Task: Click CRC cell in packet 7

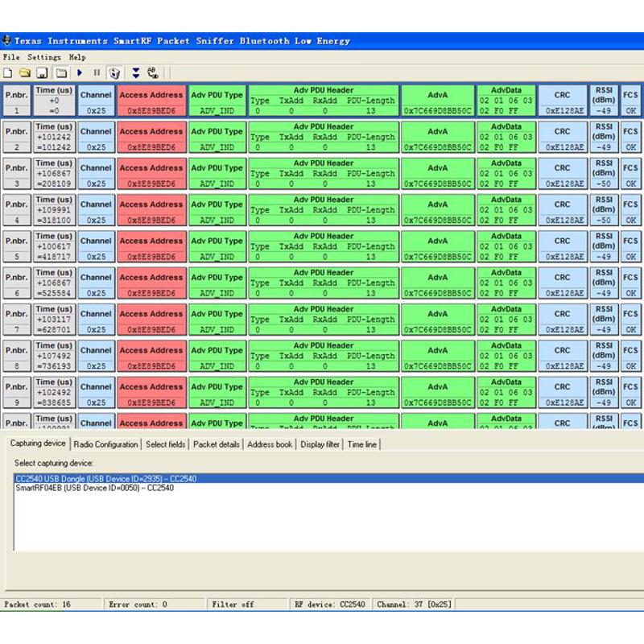Action: point(562,320)
